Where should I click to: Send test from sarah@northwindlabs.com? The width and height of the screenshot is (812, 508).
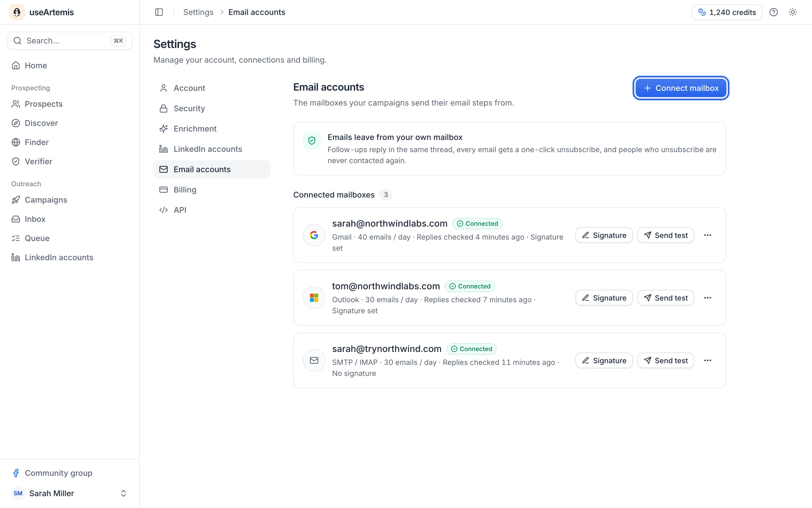tap(666, 235)
